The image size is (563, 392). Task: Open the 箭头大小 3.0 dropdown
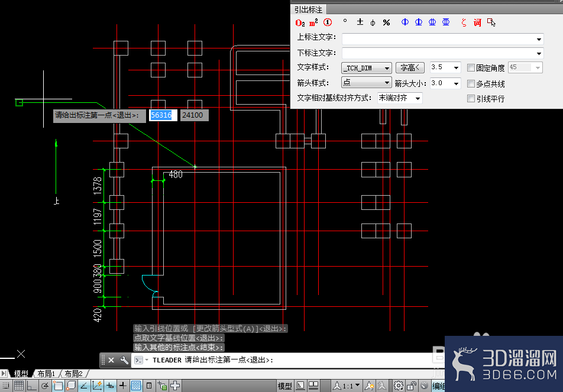tap(456, 83)
